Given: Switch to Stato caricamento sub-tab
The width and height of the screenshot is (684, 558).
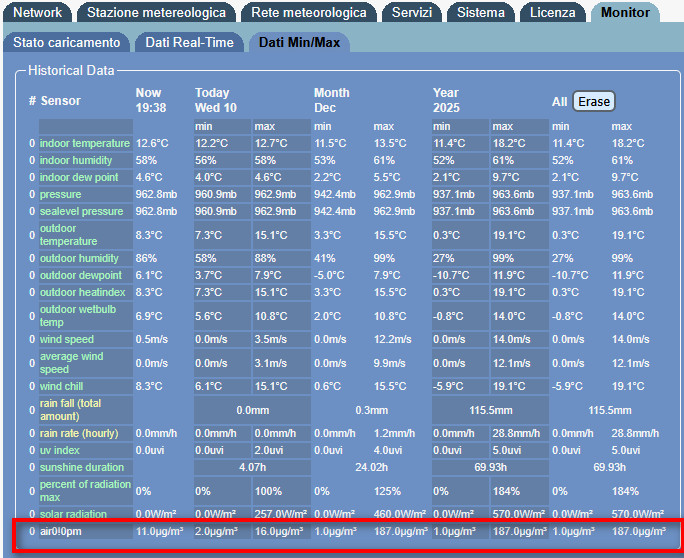Looking at the screenshot, I should 67,43.
